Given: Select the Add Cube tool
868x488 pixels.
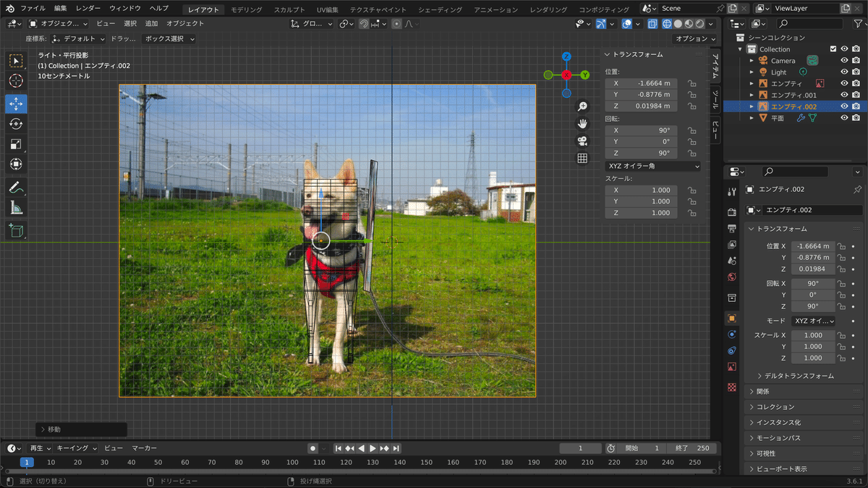Looking at the screenshot, I should [x=16, y=231].
